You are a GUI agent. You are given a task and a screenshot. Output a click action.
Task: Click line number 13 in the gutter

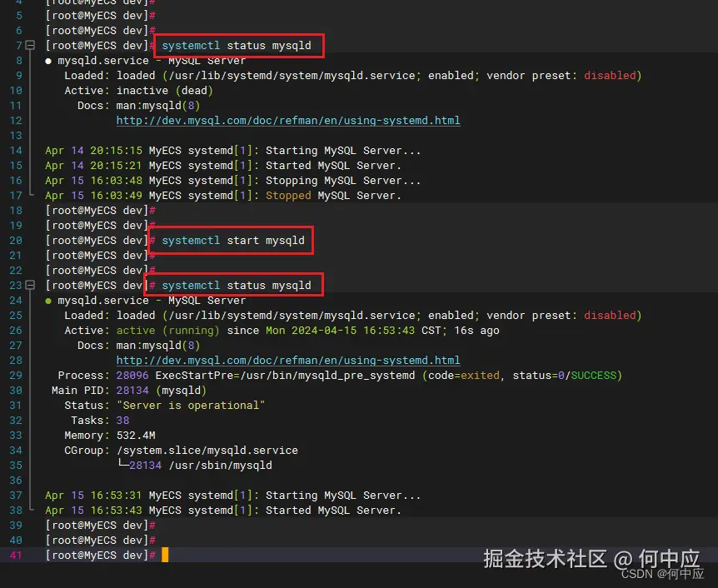16,136
